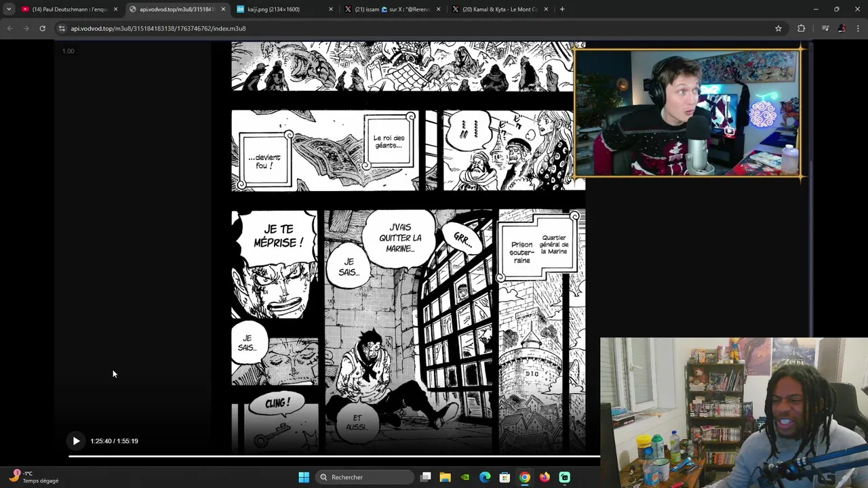Click the 'GRR...' speech bubble
The image size is (868, 488).
coord(462,239)
